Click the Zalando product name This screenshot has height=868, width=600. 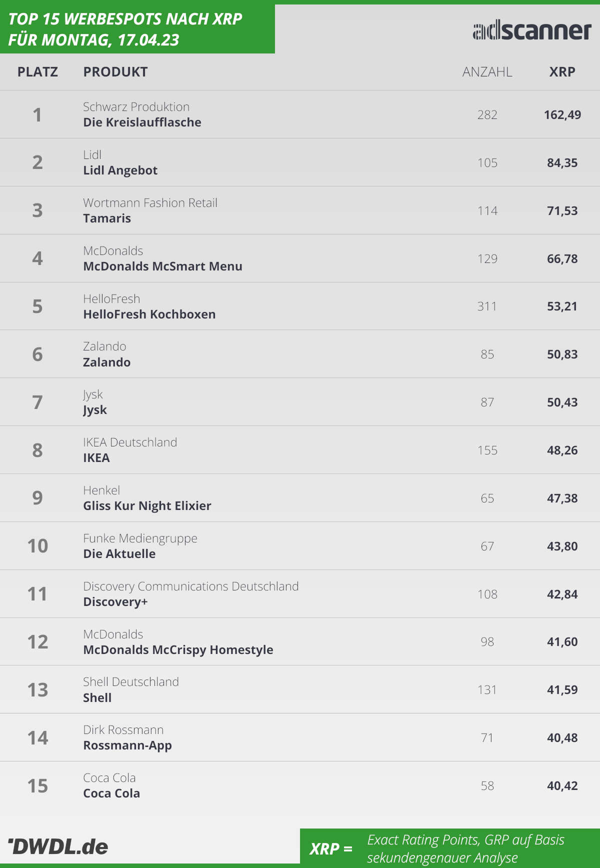click(106, 362)
